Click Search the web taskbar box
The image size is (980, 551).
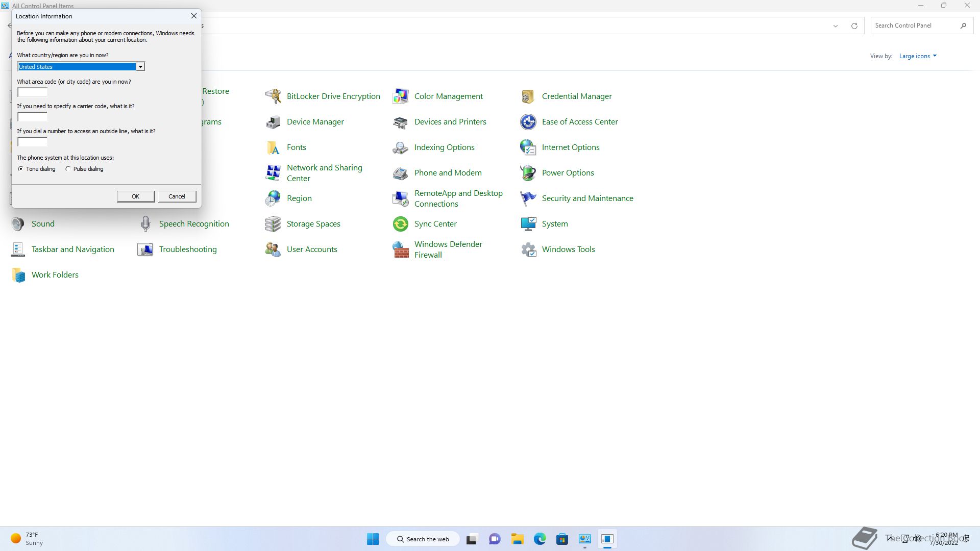[423, 539]
